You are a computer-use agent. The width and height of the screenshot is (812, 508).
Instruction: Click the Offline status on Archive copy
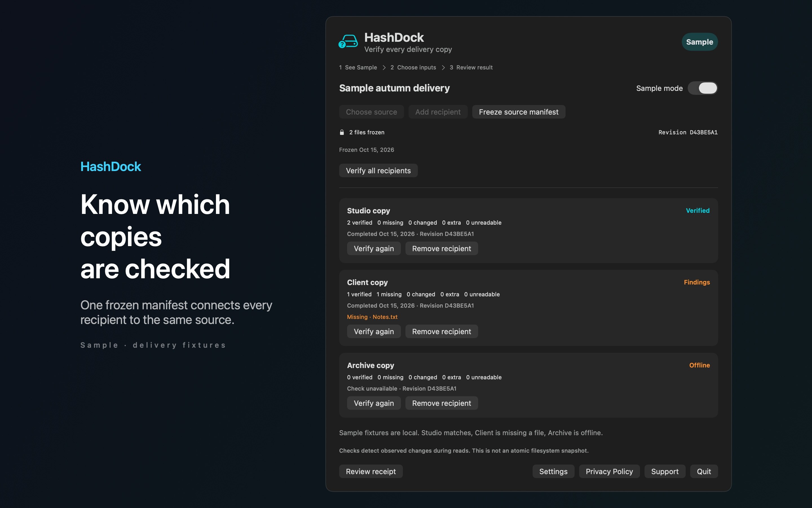pos(700,365)
